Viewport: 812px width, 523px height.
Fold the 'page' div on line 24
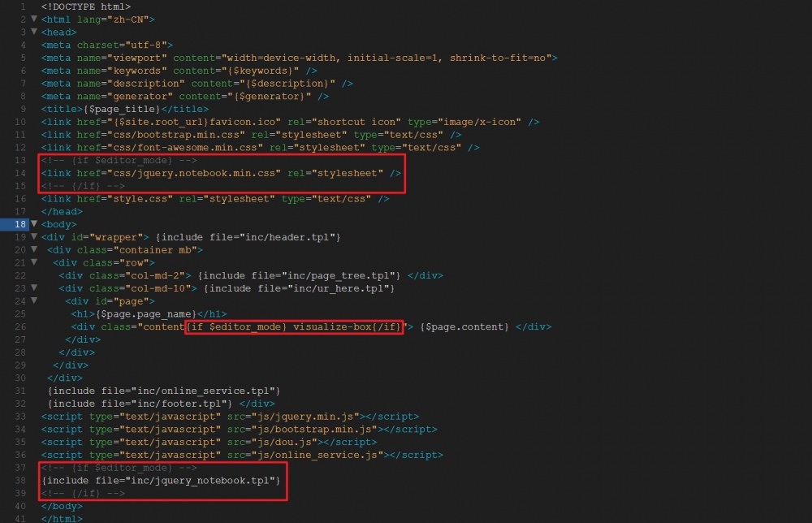click(34, 300)
